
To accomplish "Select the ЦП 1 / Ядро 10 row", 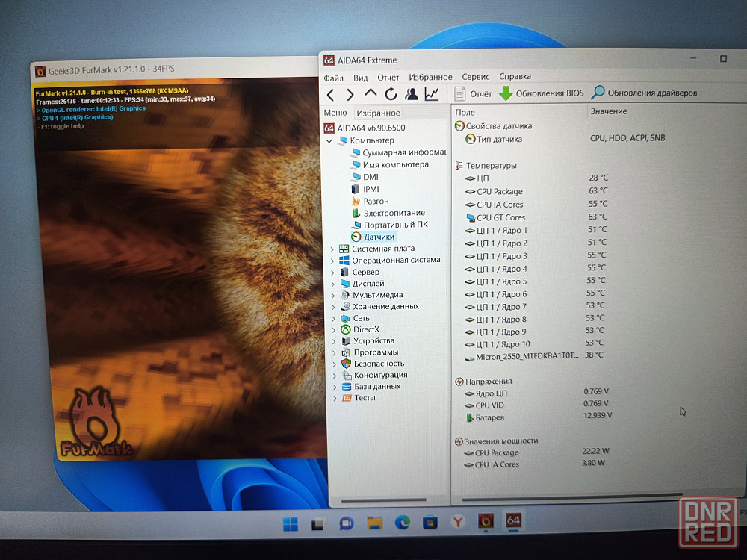I will [x=535, y=343].
